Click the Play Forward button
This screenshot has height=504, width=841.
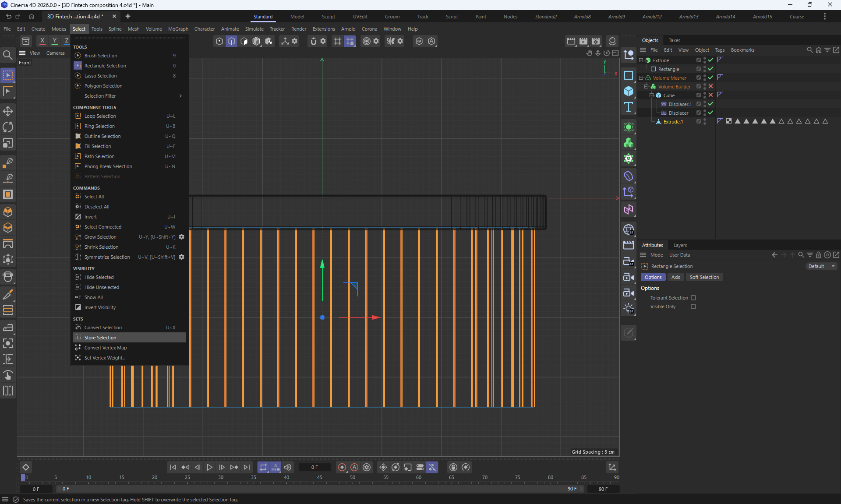(209, 467)
